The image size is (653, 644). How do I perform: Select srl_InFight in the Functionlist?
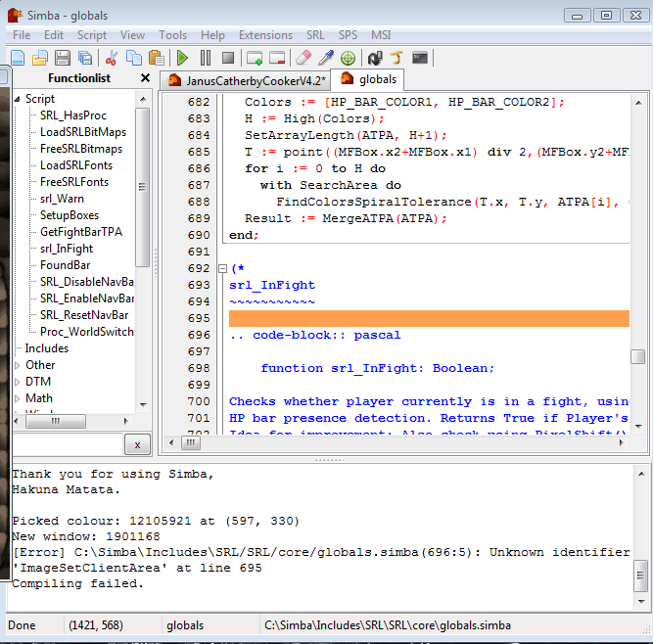[x=67, y=249]
